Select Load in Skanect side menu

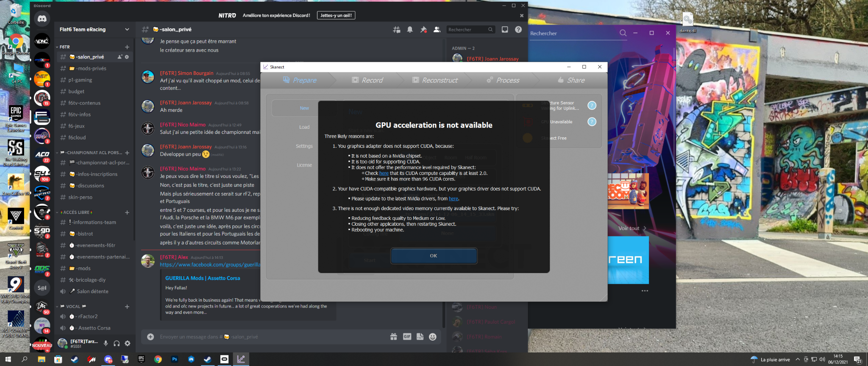tap(304, 127)
